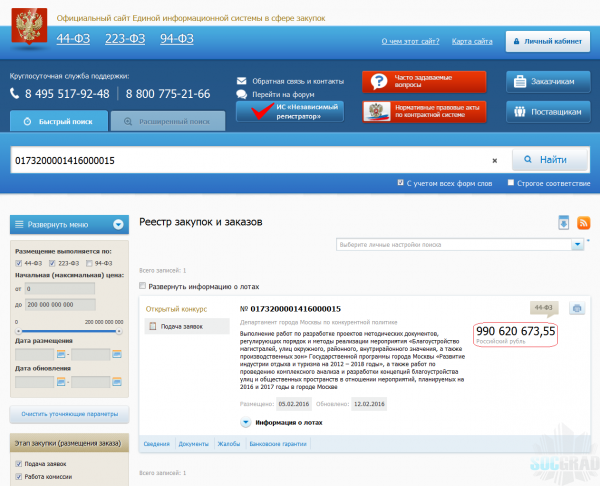This screenshot has width=600, height=486.
Task: Enable Строгое соответствие checkbox
Action: 511,183
